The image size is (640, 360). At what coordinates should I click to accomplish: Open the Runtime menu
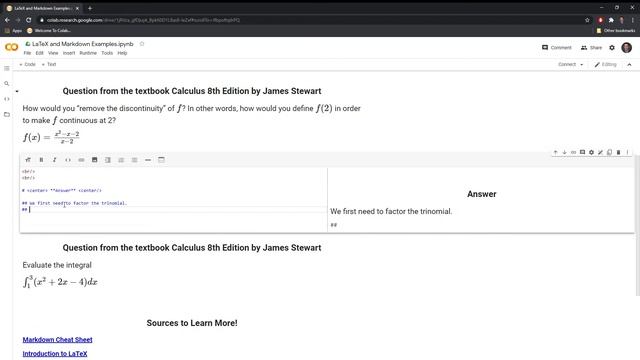(88, 53)
